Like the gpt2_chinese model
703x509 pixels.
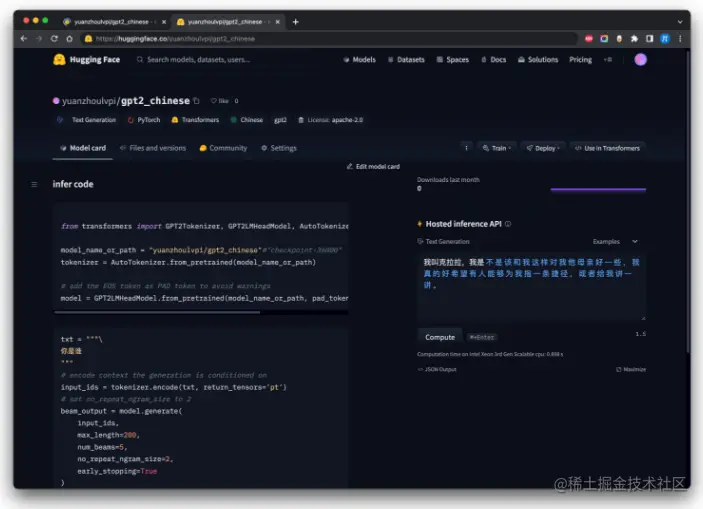point(220,101)
